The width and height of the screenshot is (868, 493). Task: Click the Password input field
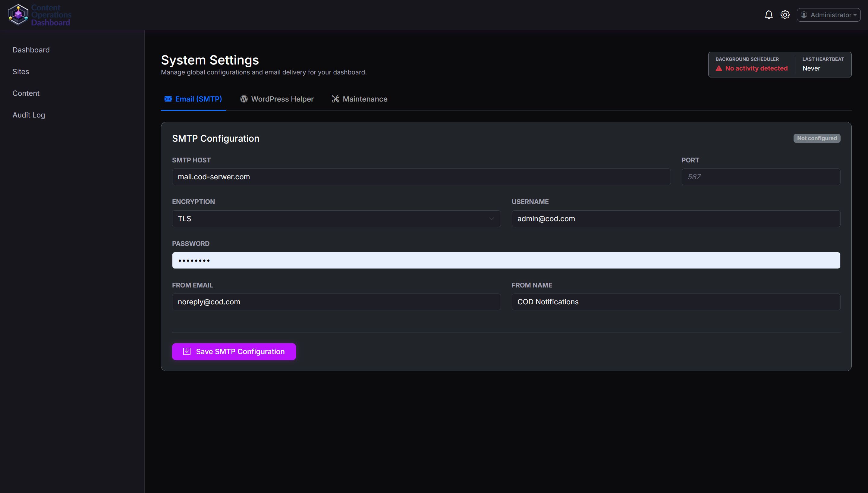click(506, 260)
